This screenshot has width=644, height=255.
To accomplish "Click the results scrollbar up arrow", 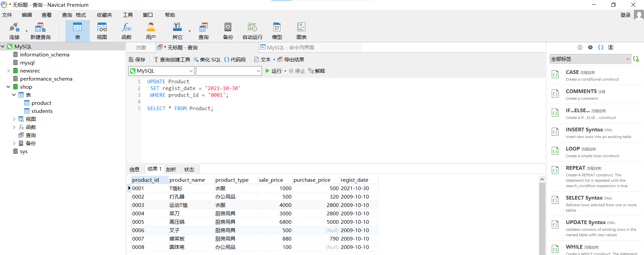I will coord(542,179).
